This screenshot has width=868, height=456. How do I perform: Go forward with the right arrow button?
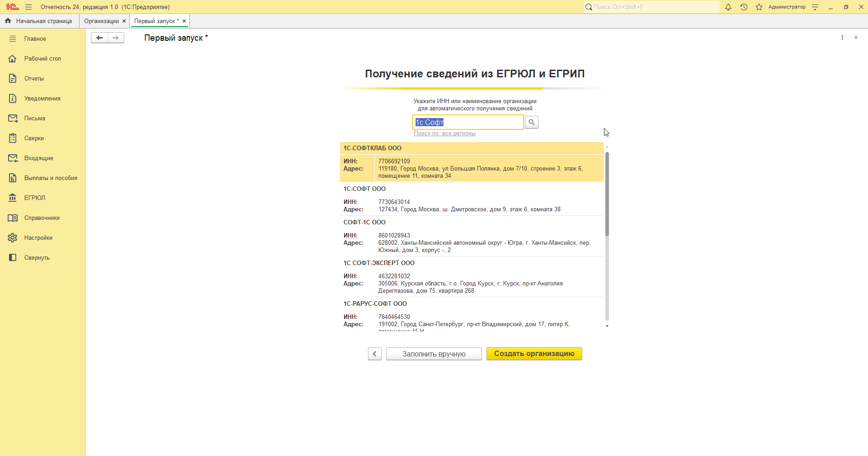tap(116, 38)
